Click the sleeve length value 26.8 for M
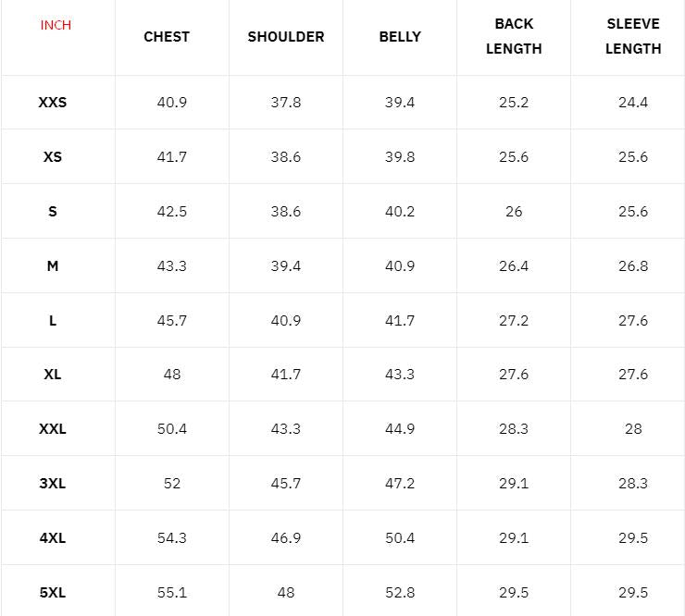The width and height of the screenshot is (685, 616). pos(633,266)
